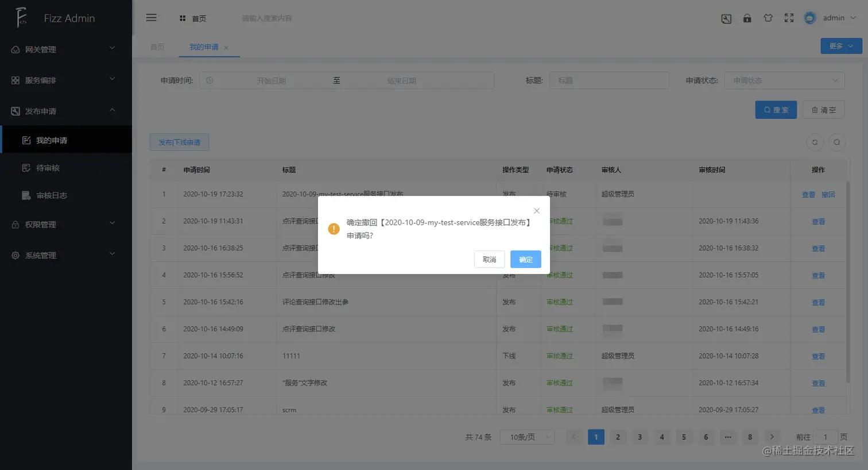The height and width of the screenshot is (470, 868).
Task: Click the clock icon in date range field
Action: [210, 80]
